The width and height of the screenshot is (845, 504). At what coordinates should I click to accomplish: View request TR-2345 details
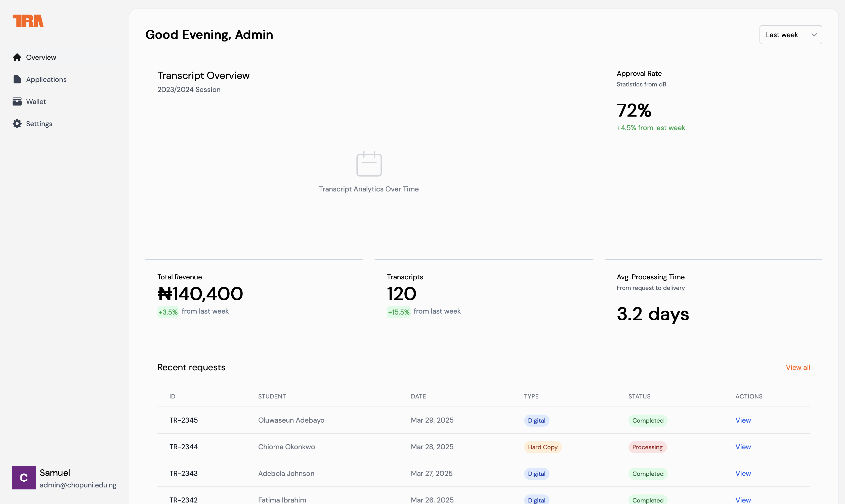(743, 420)
